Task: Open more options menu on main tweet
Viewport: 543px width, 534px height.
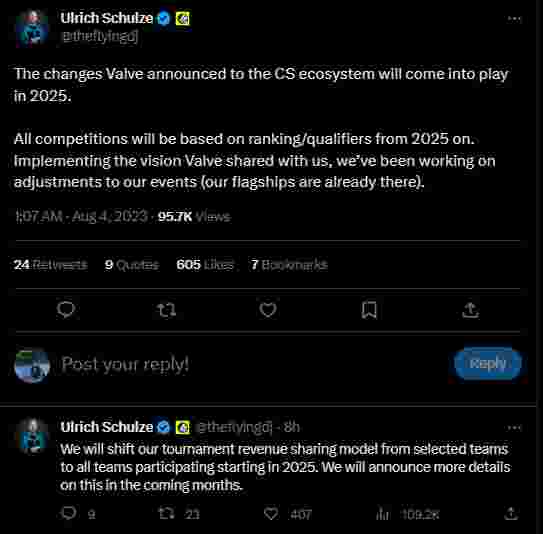Action: pos(514,19)
